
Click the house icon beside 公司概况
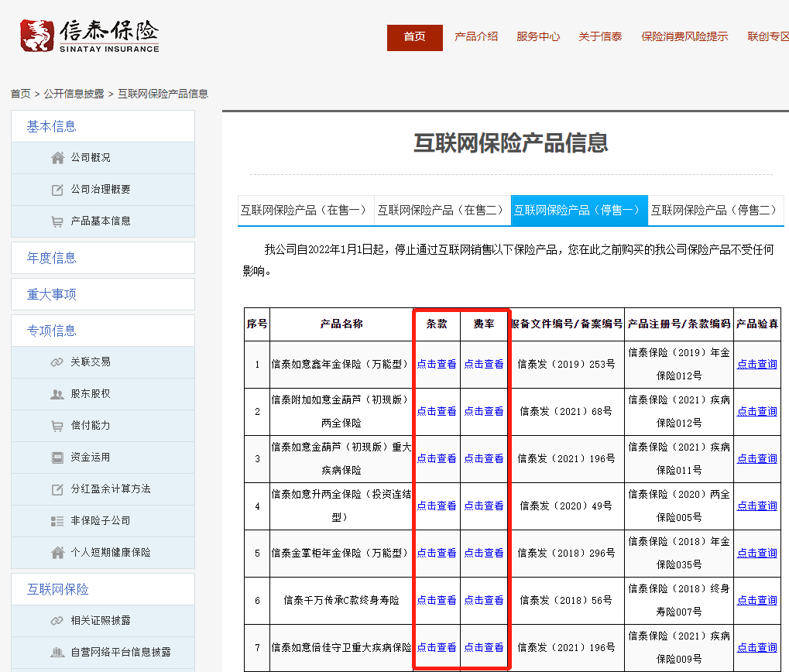point(57,158)
